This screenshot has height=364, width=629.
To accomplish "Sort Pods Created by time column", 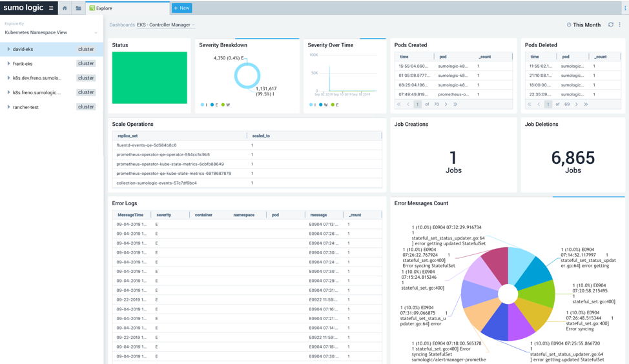I will (404, 57).
